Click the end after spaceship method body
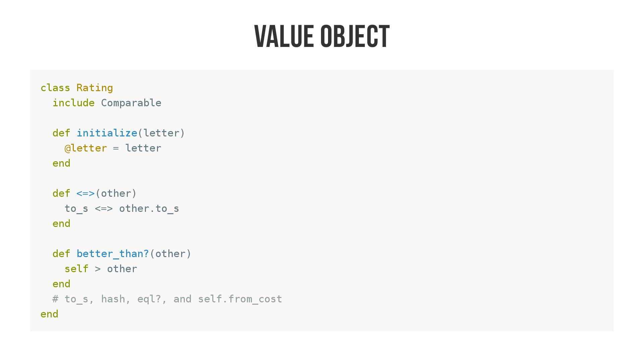This screenshot has width=644, height=362. 61,224
